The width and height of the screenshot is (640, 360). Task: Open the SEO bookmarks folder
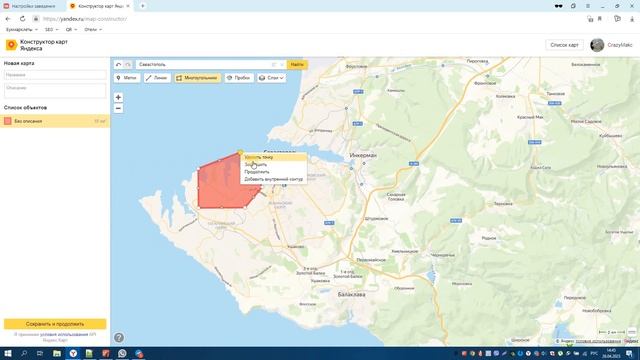coord(51,29)
